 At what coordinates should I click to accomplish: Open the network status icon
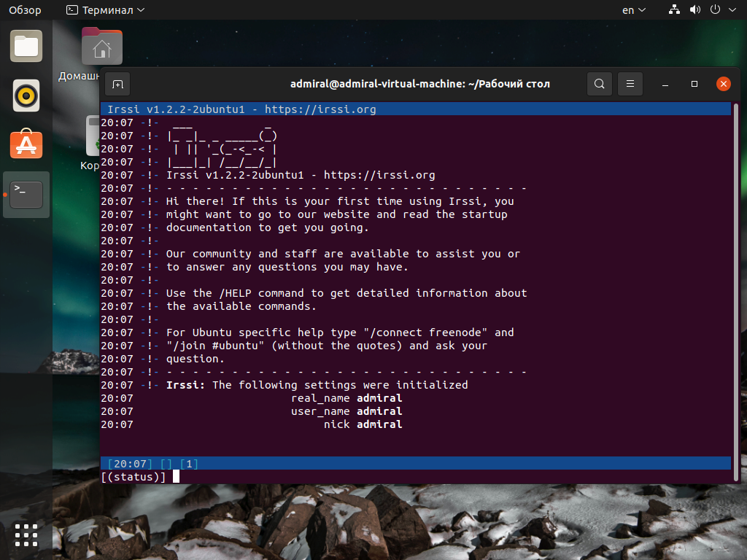674,9
